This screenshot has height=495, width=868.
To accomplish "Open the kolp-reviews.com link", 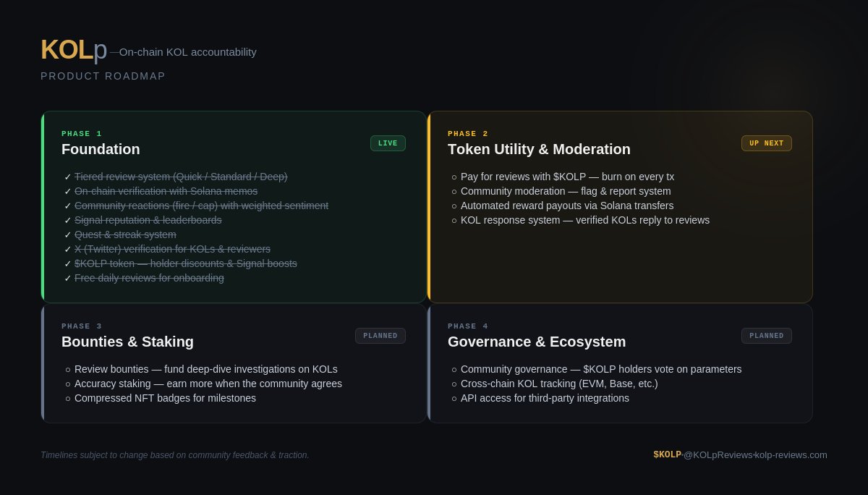I will 791,454.
